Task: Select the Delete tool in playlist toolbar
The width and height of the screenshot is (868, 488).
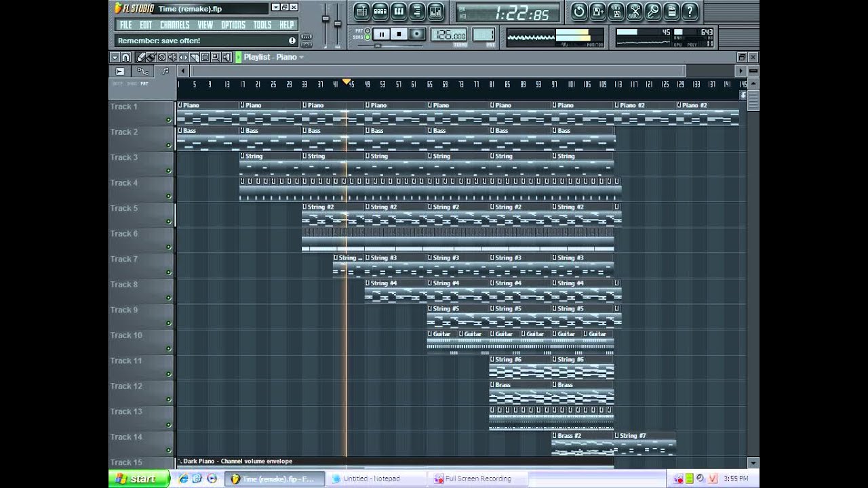Action: (161, 58)
